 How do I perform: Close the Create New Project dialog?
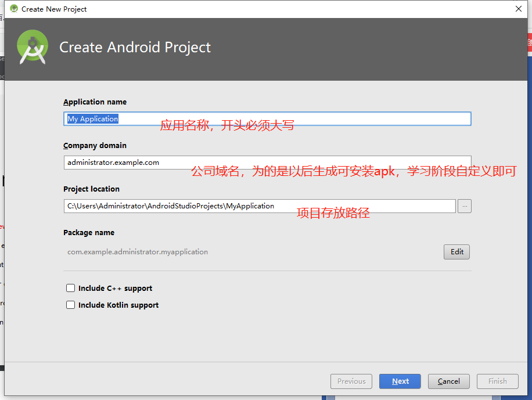point(519,9)
